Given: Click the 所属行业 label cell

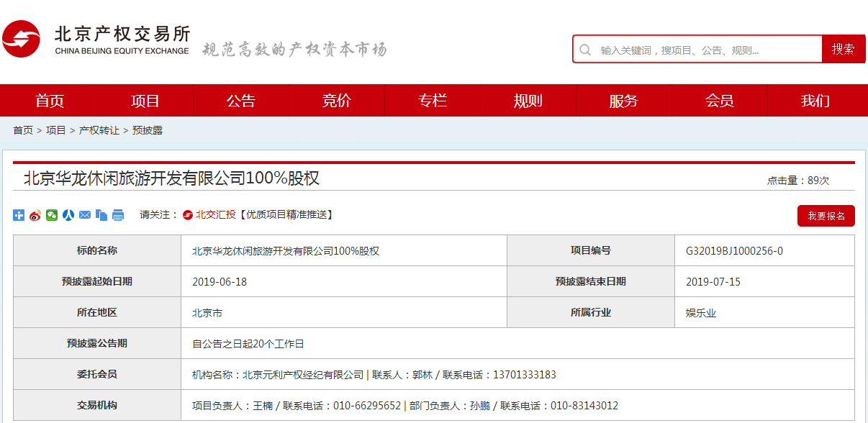Looking at the screenshot, I should [x=591, y=313].
